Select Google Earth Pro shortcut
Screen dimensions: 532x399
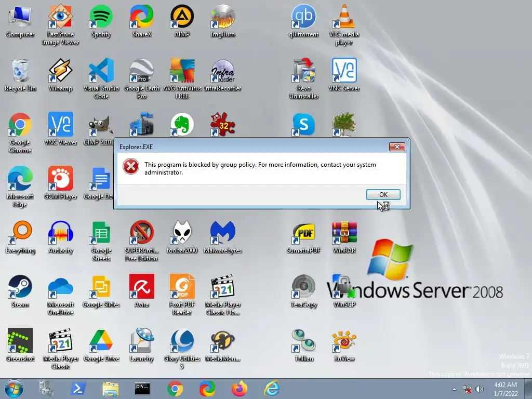pos(141,78)
